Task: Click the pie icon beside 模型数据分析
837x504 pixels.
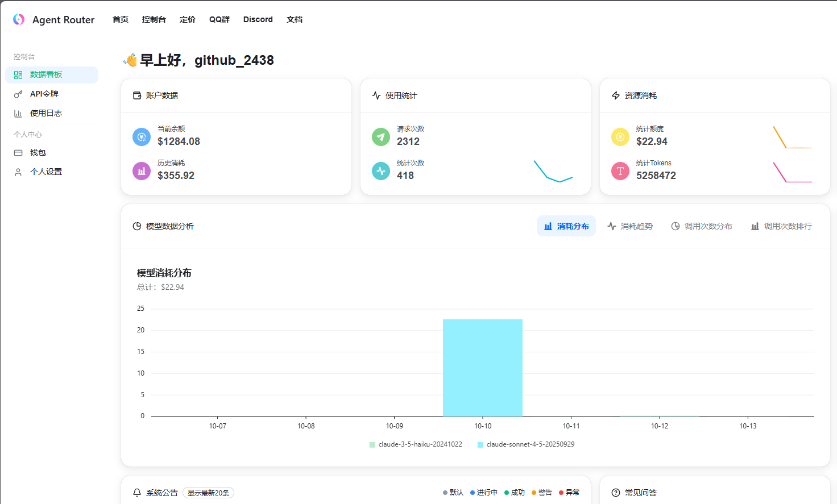Action: pyautogui.click(x=137, y=226)
